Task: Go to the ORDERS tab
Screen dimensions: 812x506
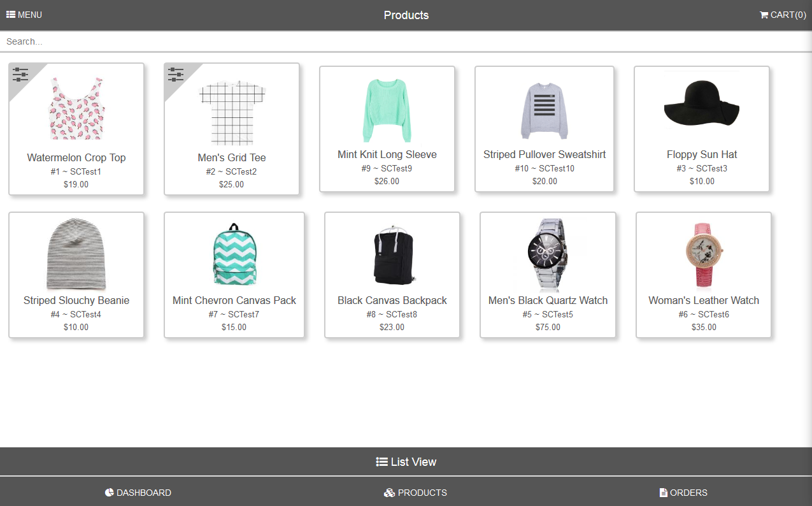Action: point(683,493)
